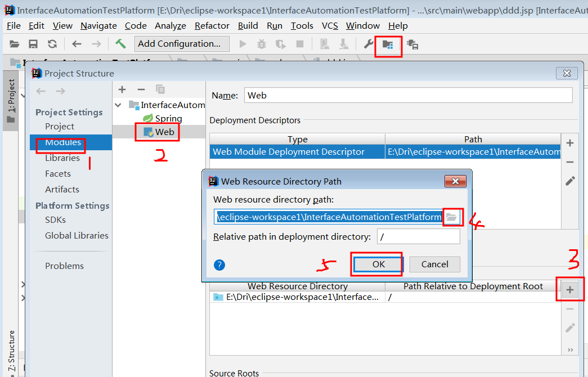Viewport: 588px width, 377px height.
Task: Click the Open folder toolbar icon
Action: tap(14, 44)
